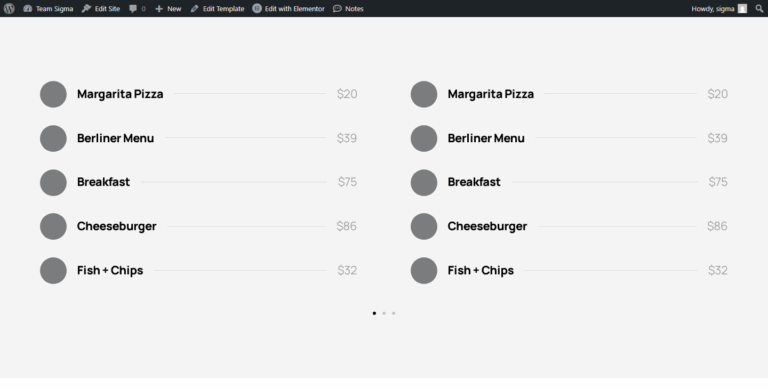The height and width of the screenshot is (390, 768).
Task: Click the $86 price in right column
Action: tap(717, 226)
